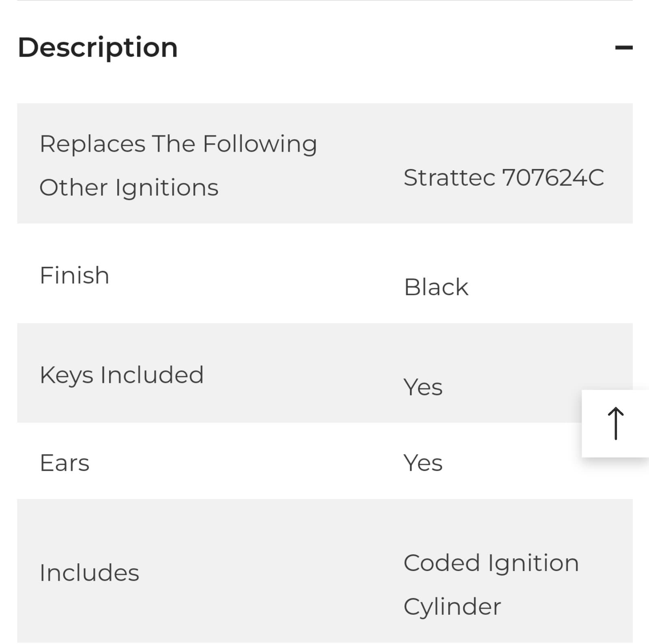This screenshot has width=649, height=644.
Task: Click the word "Replaces" in first row
Action: point(92,144)
